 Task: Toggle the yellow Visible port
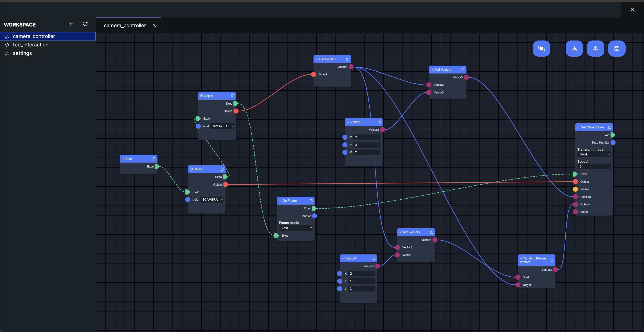coord(575,189)
